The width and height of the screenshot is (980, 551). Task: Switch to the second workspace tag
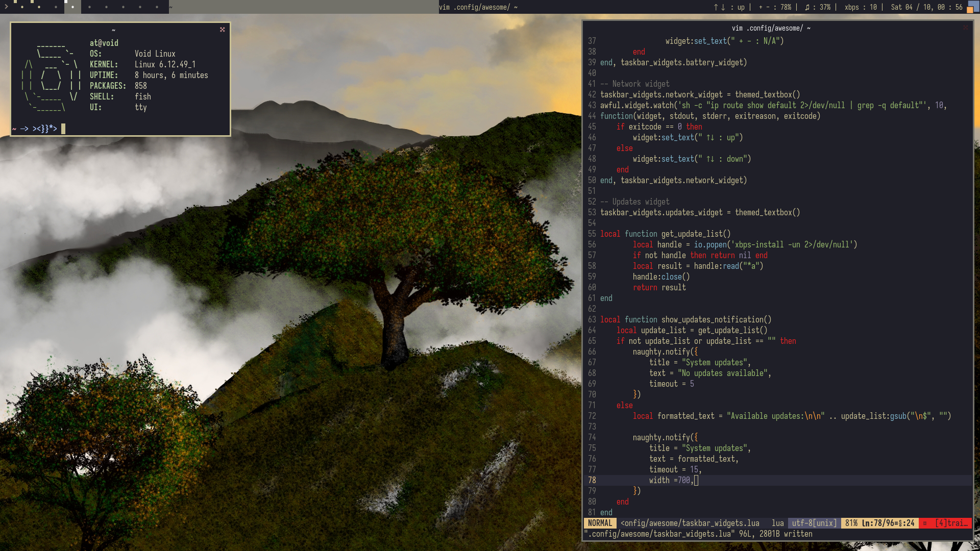tap(39, 7)
